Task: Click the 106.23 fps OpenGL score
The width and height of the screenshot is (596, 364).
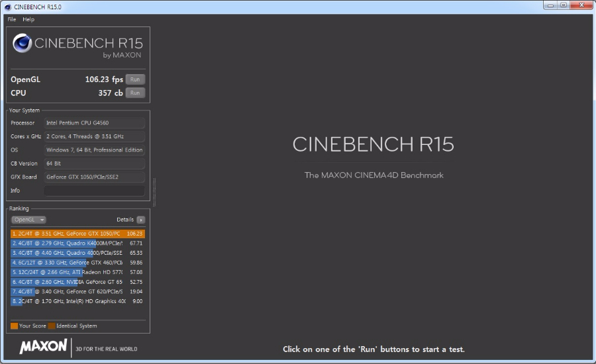Action: point(104,79)
